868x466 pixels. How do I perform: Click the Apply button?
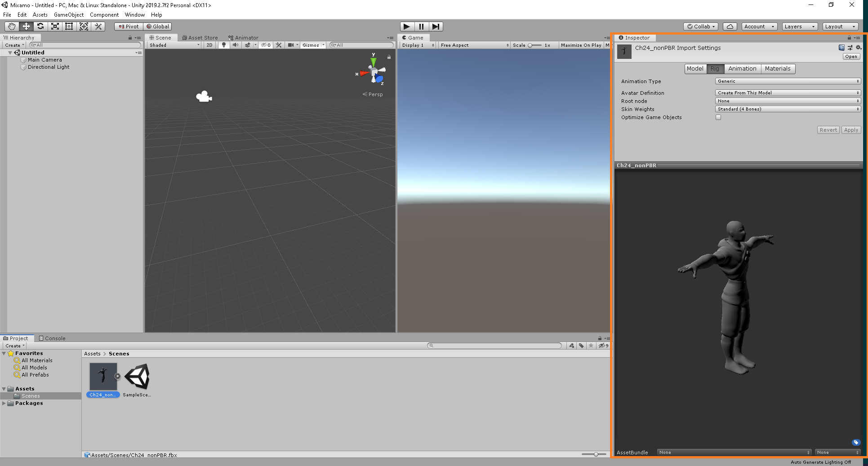850,130
